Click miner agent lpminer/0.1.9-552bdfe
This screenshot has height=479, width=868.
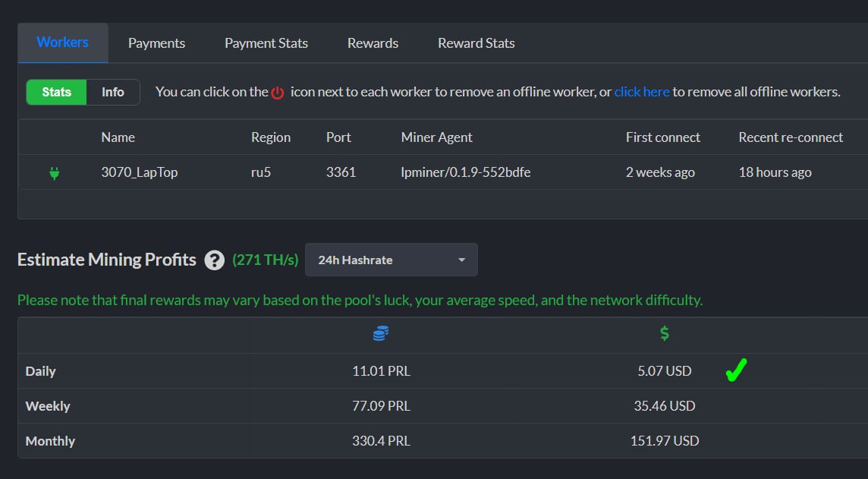466,172
